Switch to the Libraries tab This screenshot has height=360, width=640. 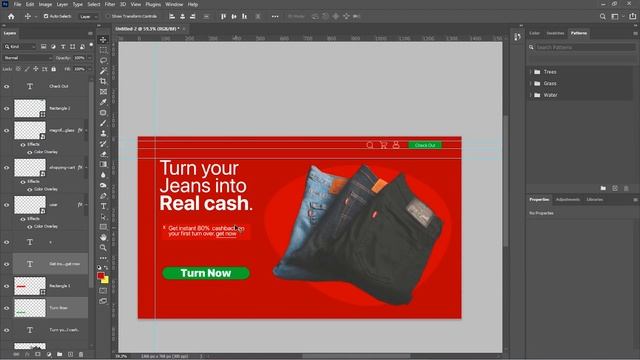(595, 200)
